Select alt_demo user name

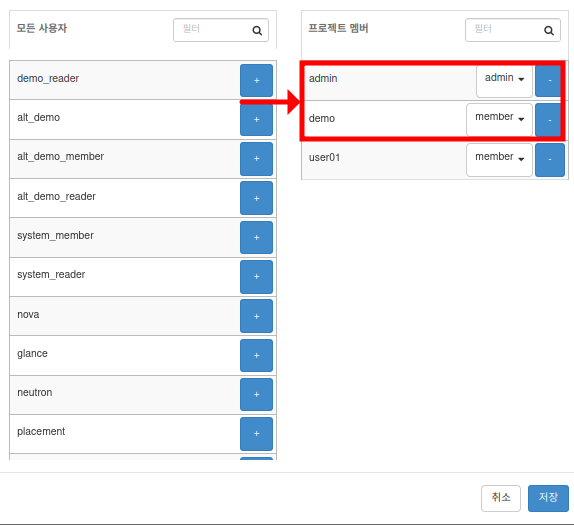click(x=38, y=118)
